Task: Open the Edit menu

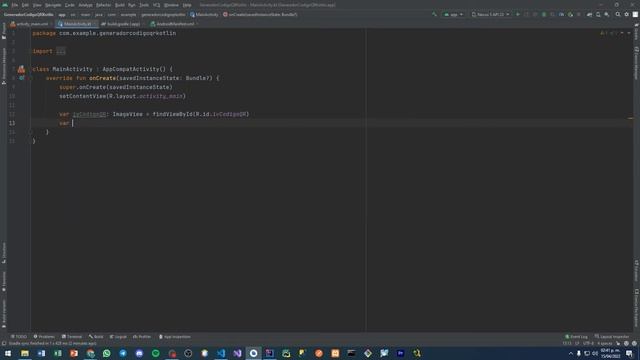Action: (x=25, y=5)
